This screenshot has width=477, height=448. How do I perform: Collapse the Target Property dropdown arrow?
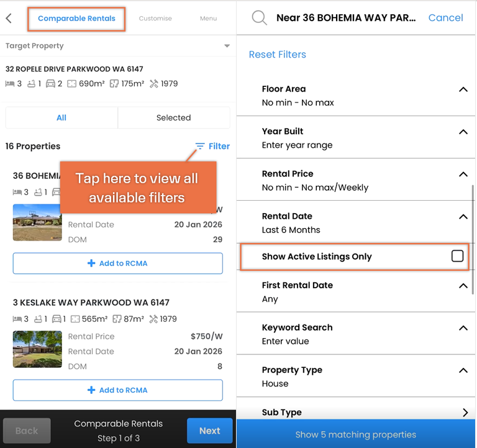coord(227,46)
